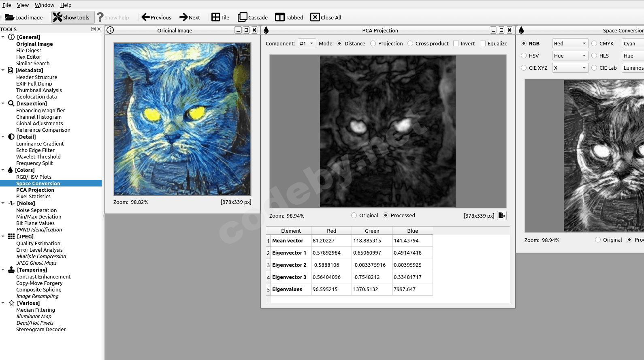Arrange windows with the Tile icon

(215, 17)
